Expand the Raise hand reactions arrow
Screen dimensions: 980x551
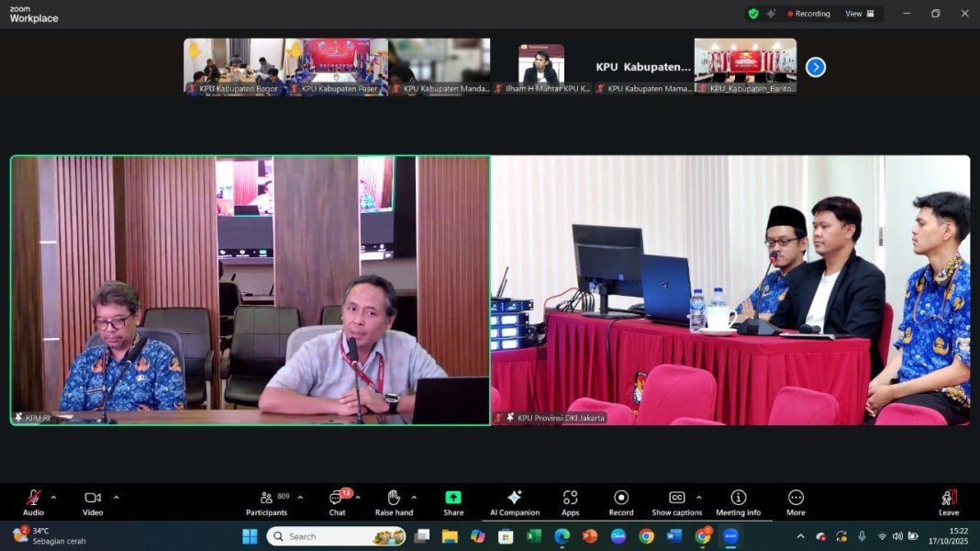(414, 498)
